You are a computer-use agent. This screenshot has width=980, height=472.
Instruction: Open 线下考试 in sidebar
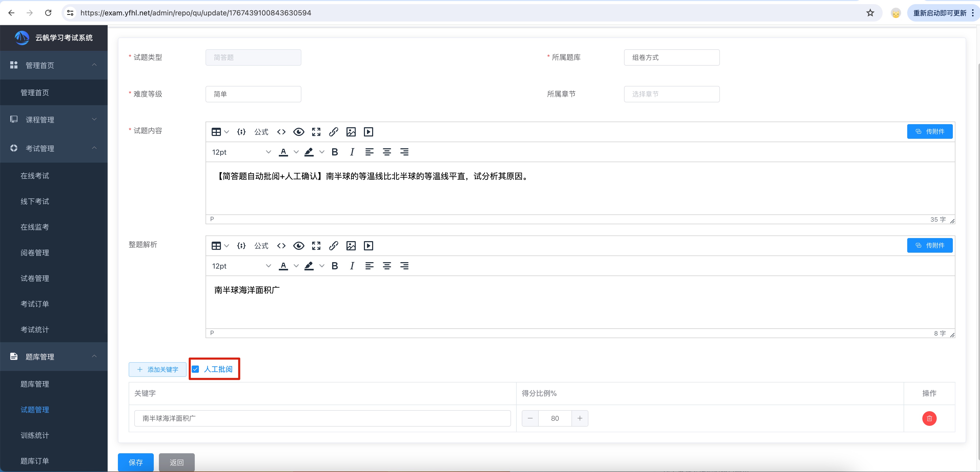point(35,201)
